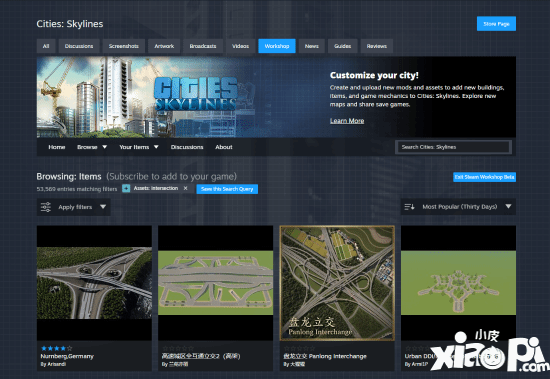Click Exit Steam Workshop Beta button

coord(484,177)
